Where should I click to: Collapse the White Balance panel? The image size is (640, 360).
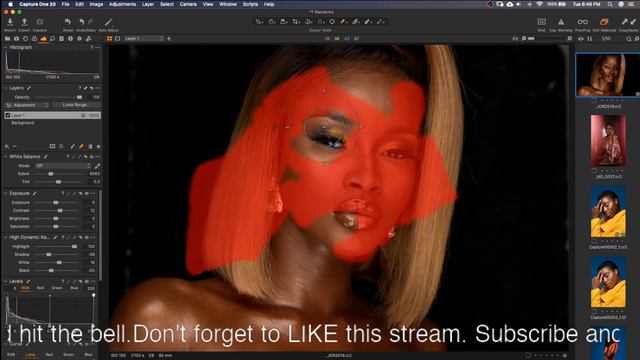[6, 157]
